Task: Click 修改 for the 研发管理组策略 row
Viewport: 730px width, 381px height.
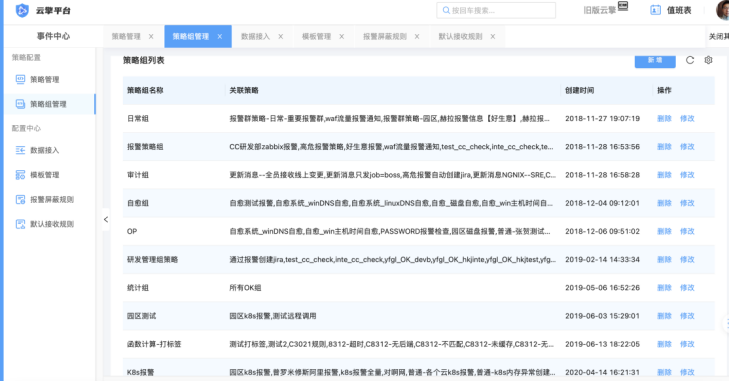Action: click(x=687, y=259)
